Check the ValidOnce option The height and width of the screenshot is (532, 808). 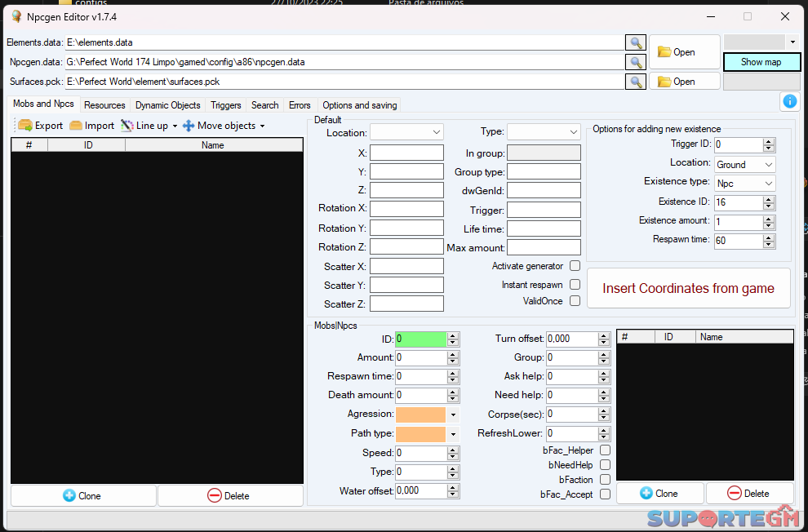[x=575, y=301]
